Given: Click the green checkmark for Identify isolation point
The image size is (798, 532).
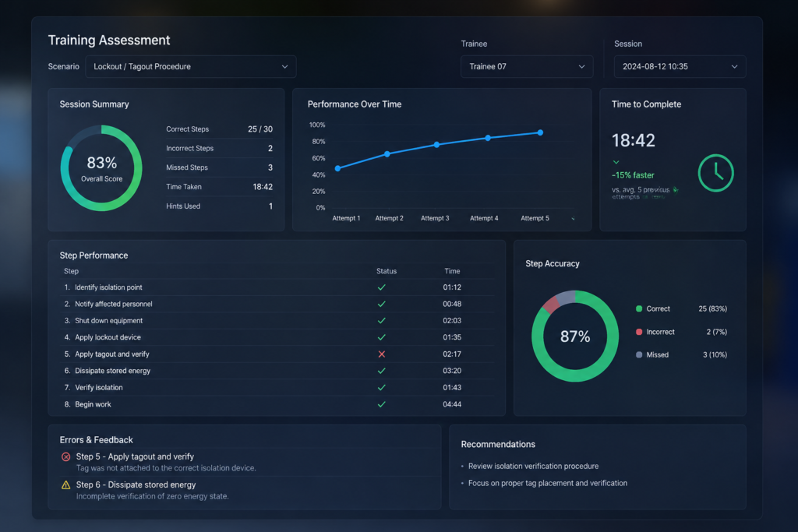Looking at the screenshot, I should tap(382, 287).
